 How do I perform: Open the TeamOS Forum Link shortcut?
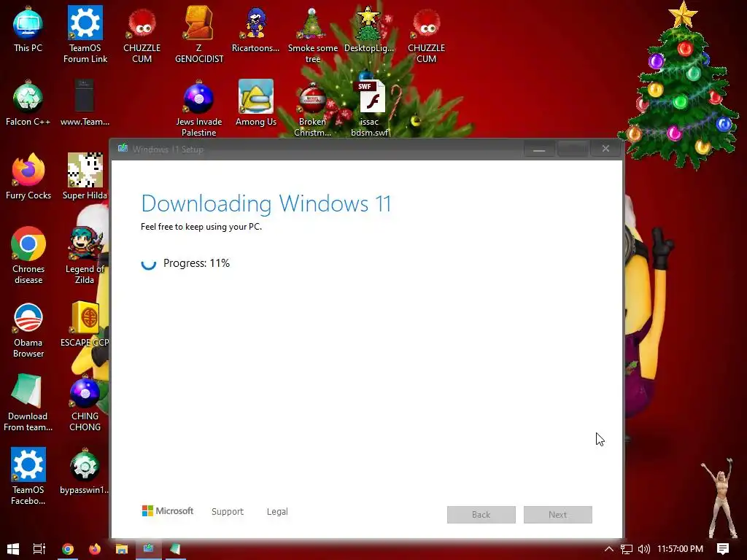coord(85,34)
